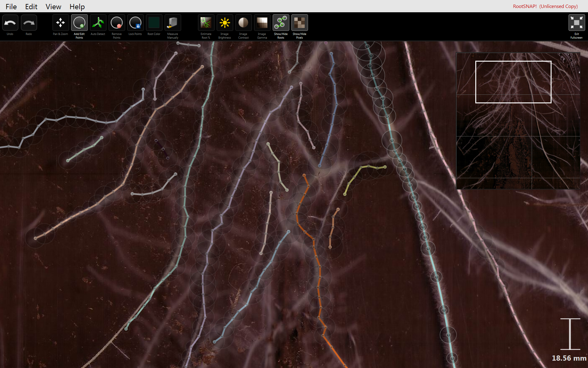Image resolution: width=588 pixels, height=368 pixels.
Task: Click the Measure Manually tool
Action: click(x=173, y=23)
